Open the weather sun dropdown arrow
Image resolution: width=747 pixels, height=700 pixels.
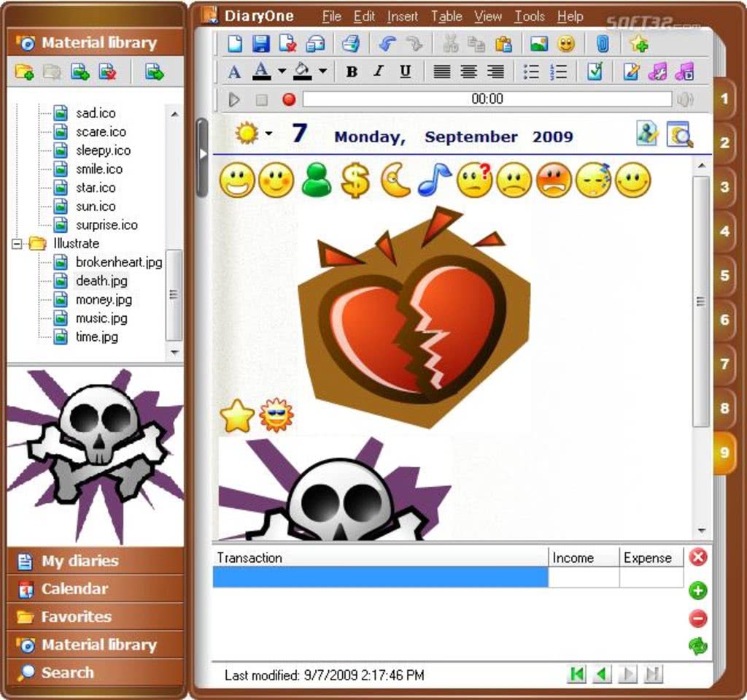pos(268,134)
